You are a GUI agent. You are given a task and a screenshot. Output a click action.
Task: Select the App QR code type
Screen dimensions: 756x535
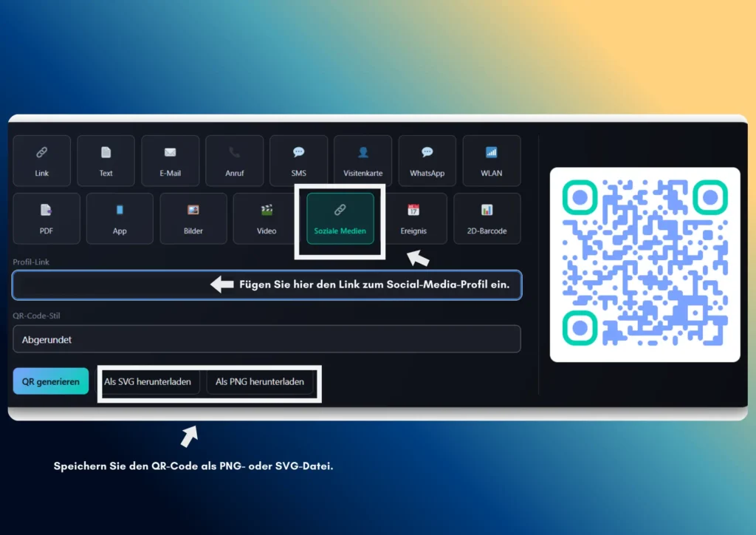(120, 218)
